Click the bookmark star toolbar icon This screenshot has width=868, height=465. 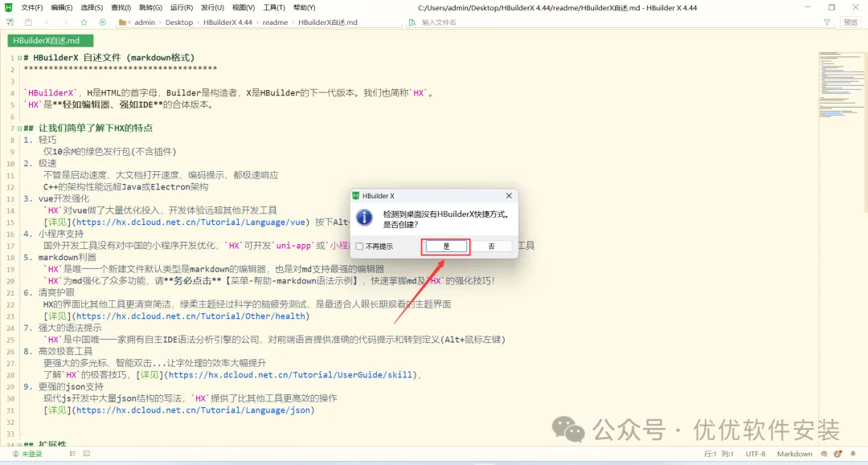84,22
